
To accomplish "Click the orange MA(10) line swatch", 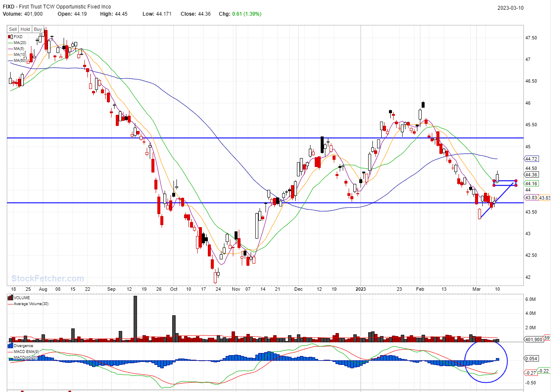I will pos(10,55).
